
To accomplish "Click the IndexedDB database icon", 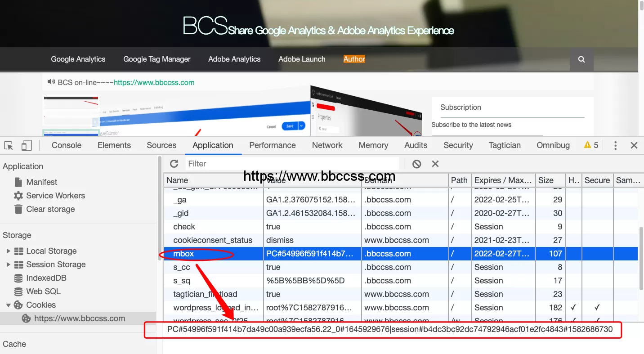I will [18, 278].
